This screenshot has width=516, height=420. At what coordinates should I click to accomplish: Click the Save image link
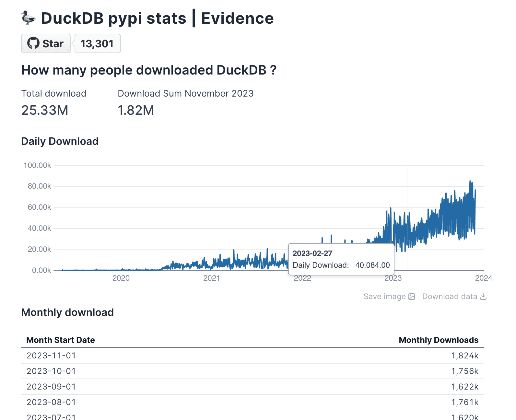pos(389,297)
